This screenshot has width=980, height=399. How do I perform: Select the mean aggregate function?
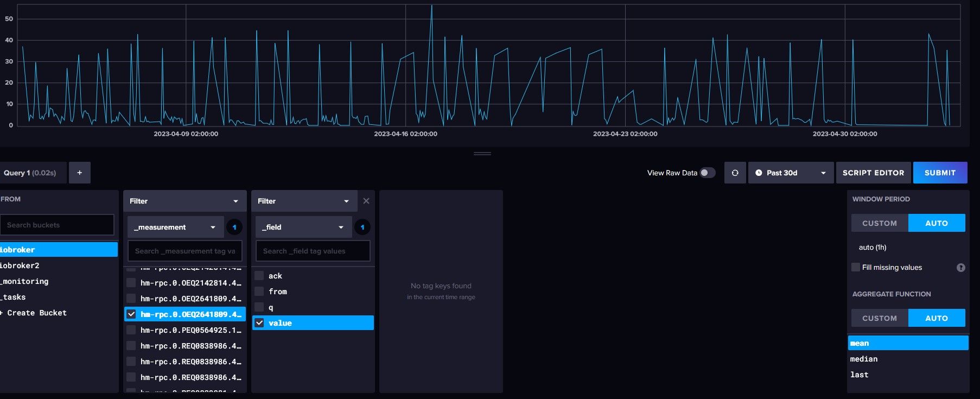pyautogui.click(x=908, y=343)
